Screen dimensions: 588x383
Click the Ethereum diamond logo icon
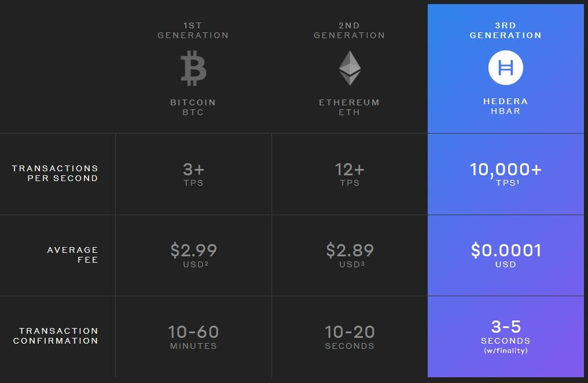(x=350, y=68)
